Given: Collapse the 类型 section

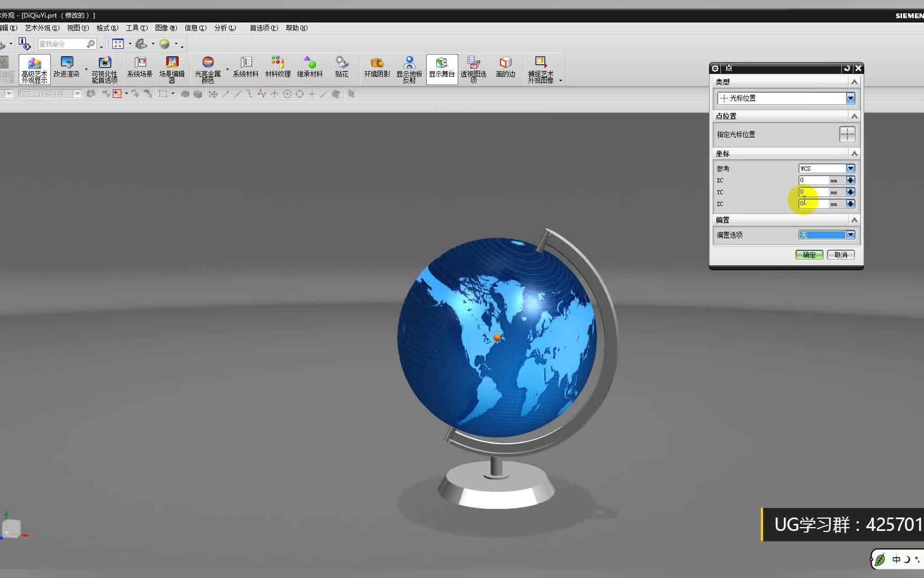Looking at the screenshot, I should pyautogui.click(x=854, y=82).
